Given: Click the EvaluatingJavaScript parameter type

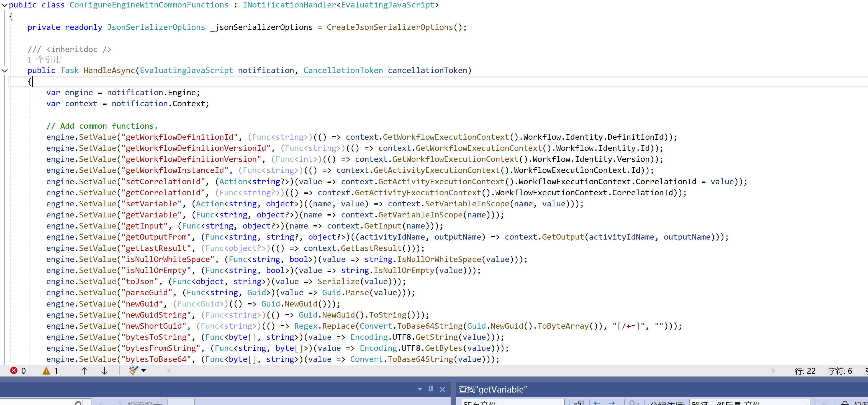Looking at the screenshot, I should [x=186, y=70].
